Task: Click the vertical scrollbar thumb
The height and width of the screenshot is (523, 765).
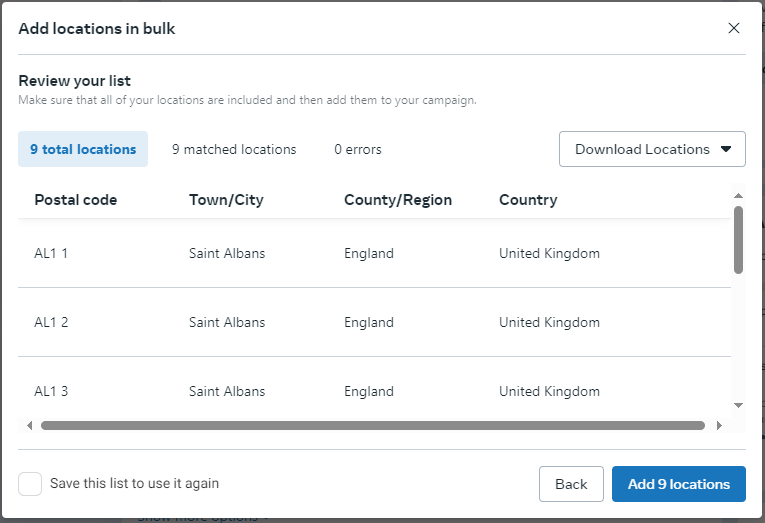Action: [738, 240]
